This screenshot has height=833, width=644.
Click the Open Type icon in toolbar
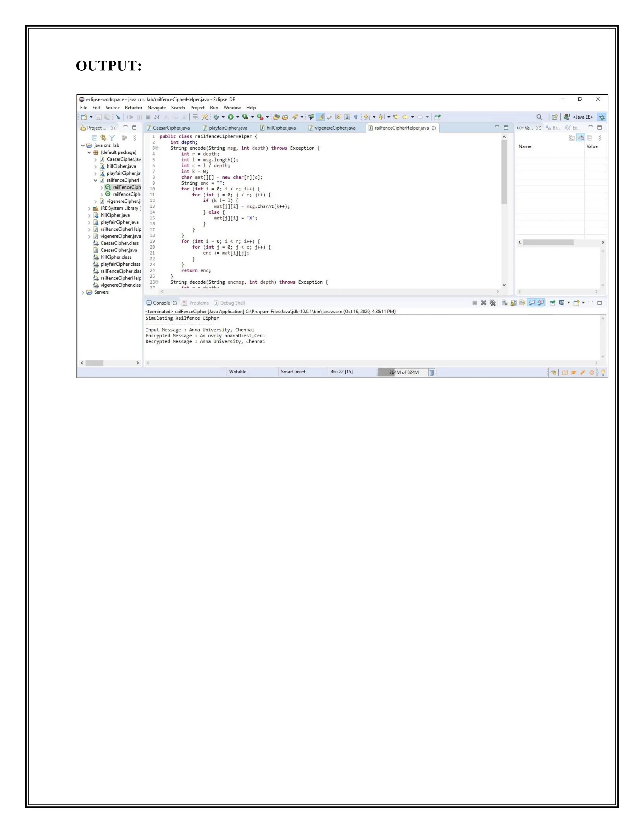(277, 117)
